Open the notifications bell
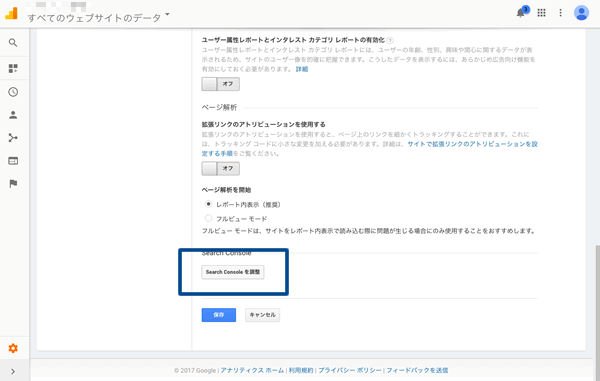600x381 pixels. click(x=521, y=13)
